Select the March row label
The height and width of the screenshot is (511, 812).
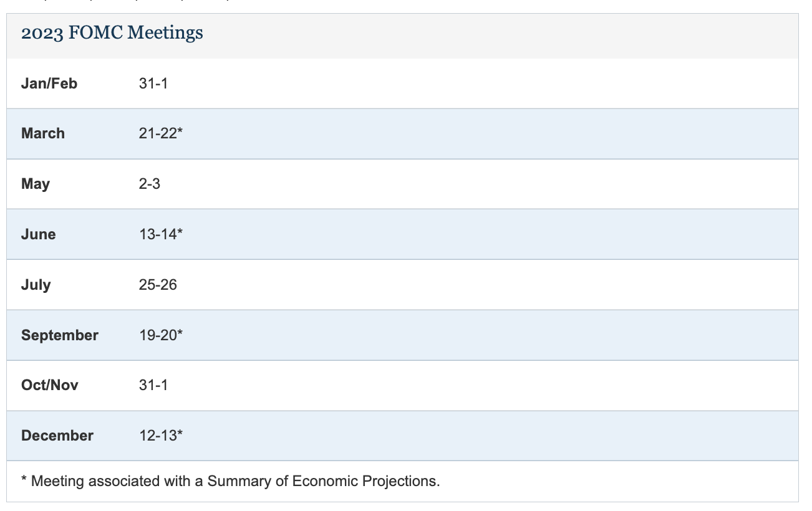click(43, 133)
